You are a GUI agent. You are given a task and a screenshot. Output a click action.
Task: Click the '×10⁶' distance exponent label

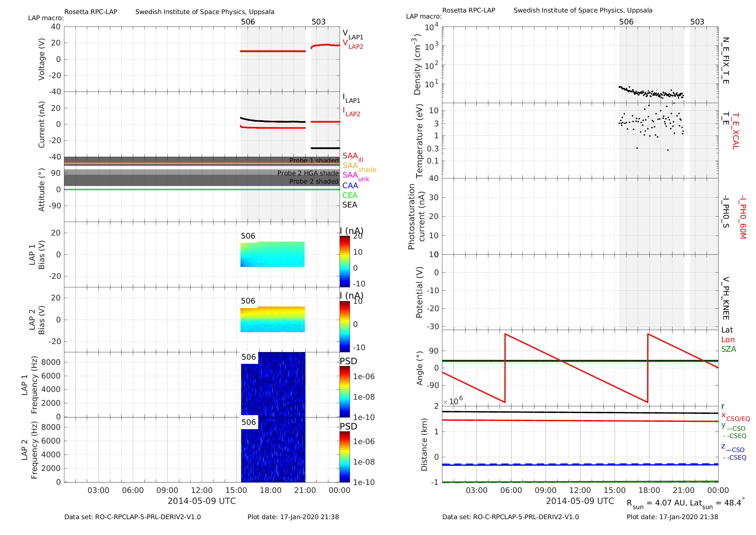click(453, 400)
